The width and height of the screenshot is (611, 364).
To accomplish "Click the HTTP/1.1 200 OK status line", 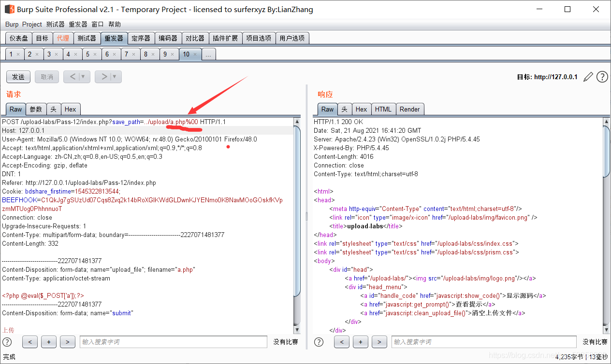I will pos(338,122).
